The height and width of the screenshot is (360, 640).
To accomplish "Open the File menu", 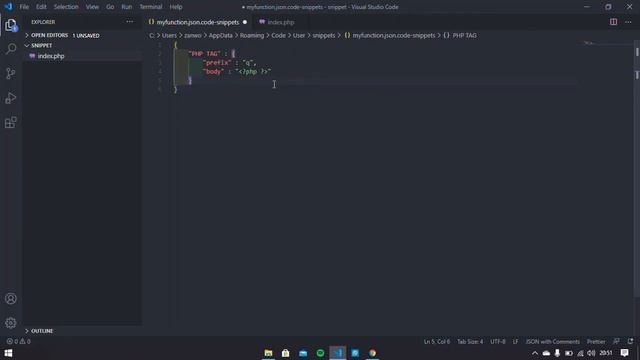I will tap(24, 7).
